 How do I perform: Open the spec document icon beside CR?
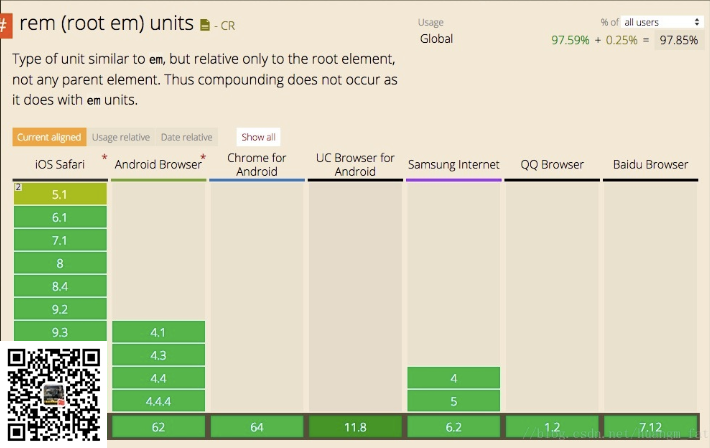pos(205,25)
